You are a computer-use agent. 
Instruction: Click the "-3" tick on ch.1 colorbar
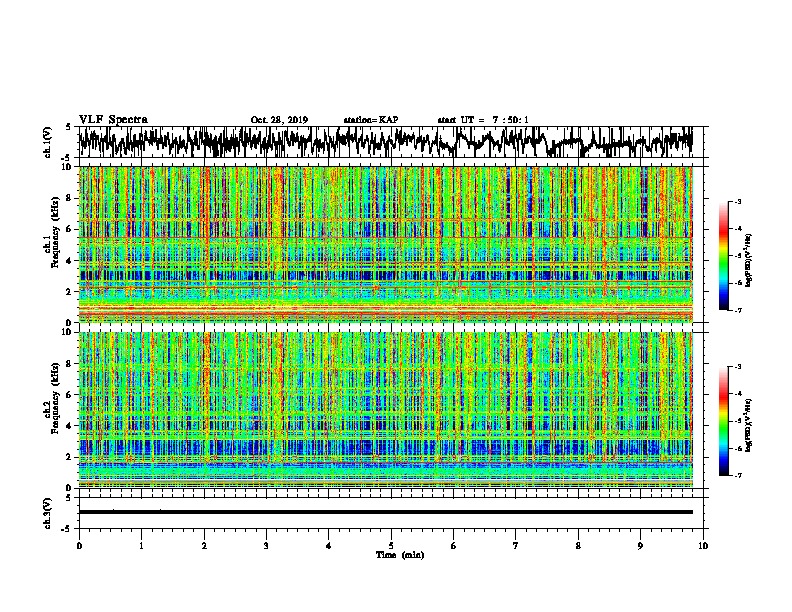(737, 202)
